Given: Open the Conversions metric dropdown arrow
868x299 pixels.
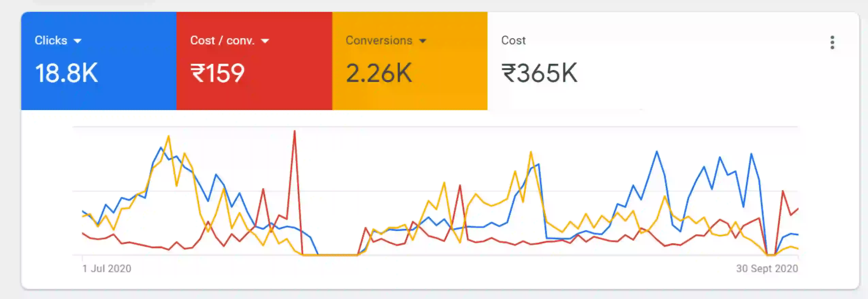Looking at the screenshot, I should (423, 41).
